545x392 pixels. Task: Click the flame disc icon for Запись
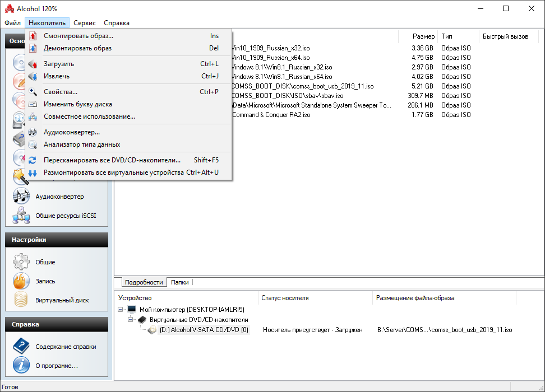pyautogui.click(x=21, y=281)
